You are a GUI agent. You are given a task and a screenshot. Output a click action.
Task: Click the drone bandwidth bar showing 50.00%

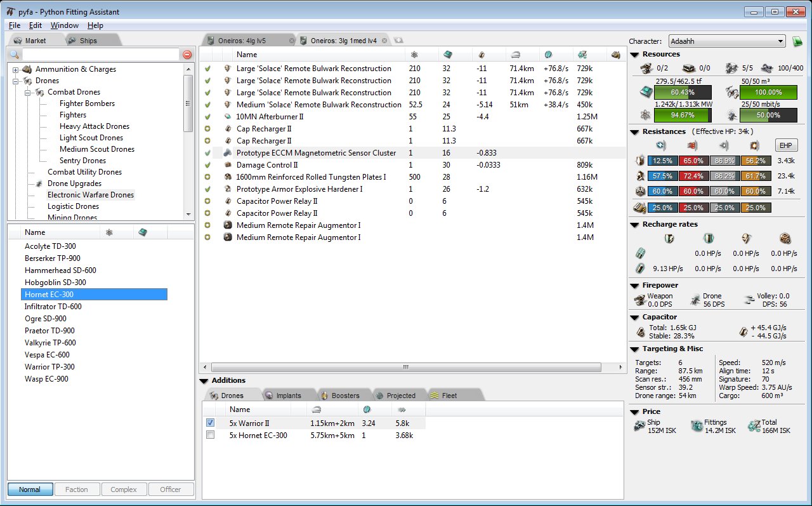tap(768, 116)
